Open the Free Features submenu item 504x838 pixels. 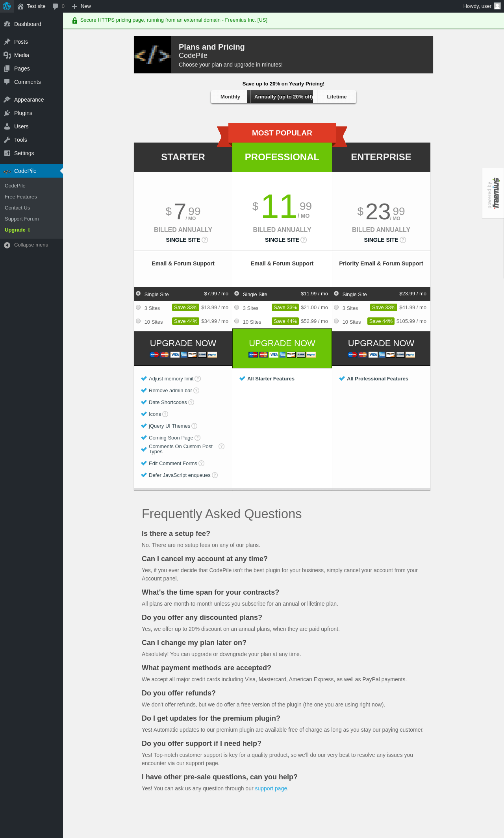pos(31,197)
